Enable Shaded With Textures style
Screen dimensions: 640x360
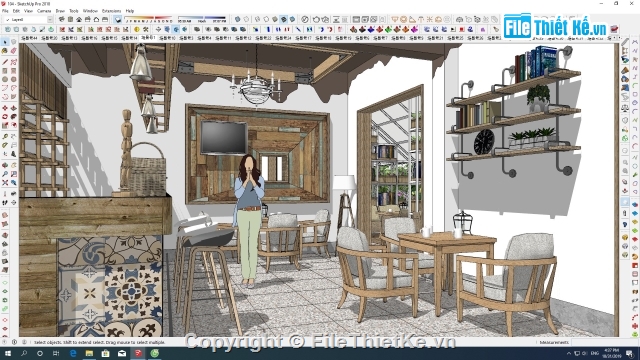coord(284,19)
